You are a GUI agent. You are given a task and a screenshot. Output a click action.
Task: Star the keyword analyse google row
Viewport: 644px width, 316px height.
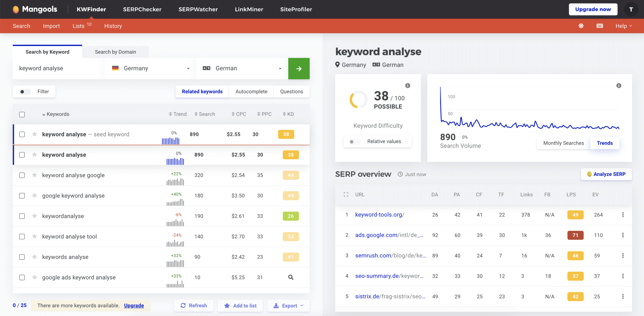35,175
